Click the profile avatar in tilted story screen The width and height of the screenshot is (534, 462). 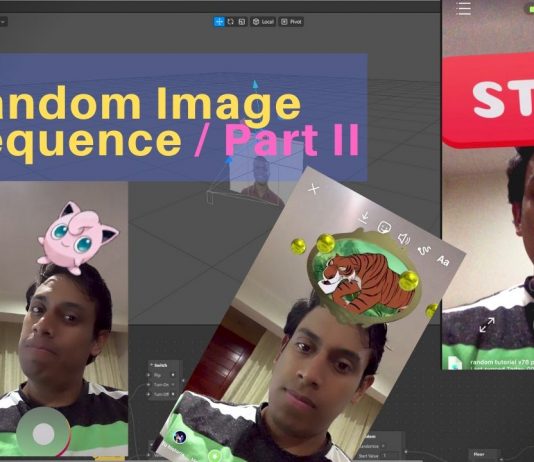coord(179,436)
